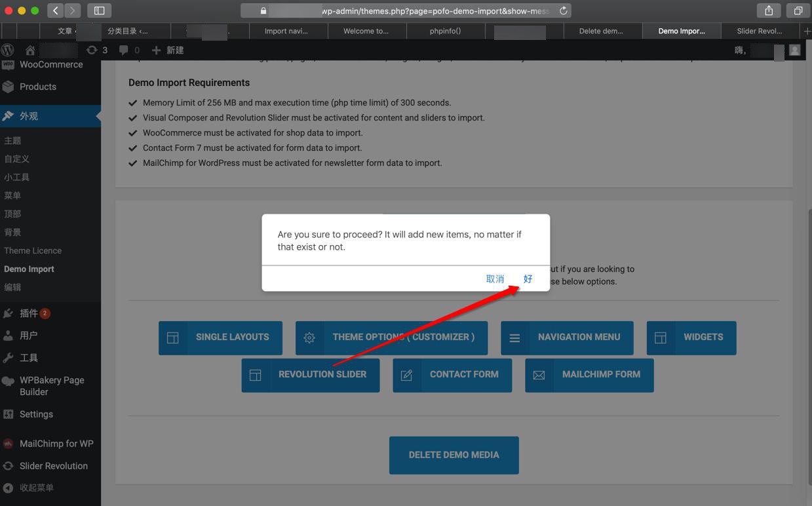812x506 pixels.
Task: Click the 工具 wrench icon
Action: [x=8, y=358]
